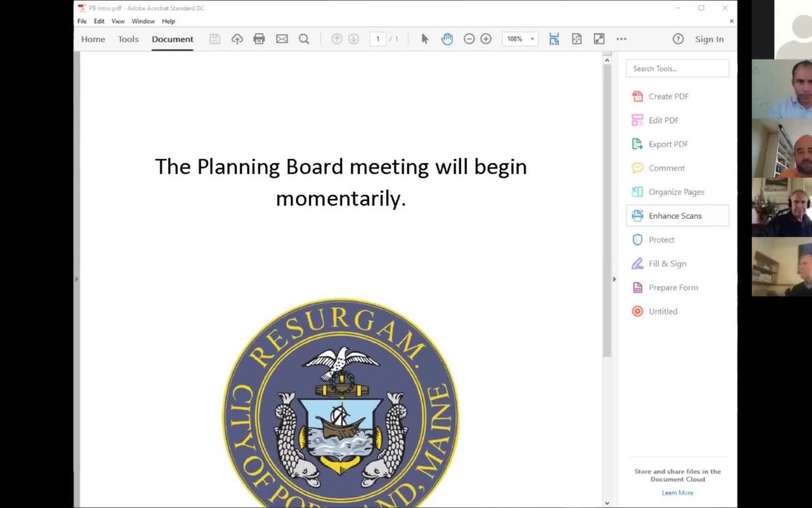Open Export PDF tool
The width and height of the screenshot is (812, 508).
point(677,144)
